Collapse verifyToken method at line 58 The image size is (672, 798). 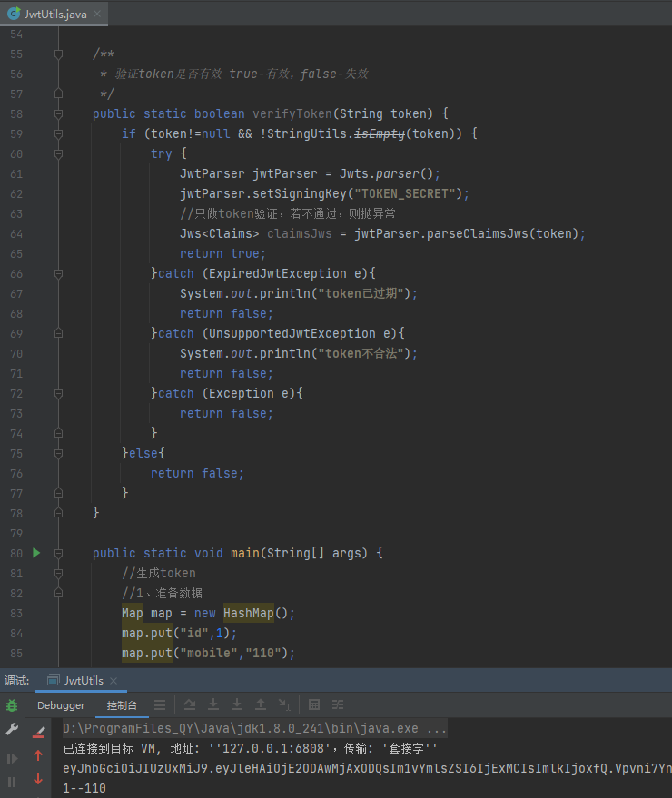click(58, 113)
